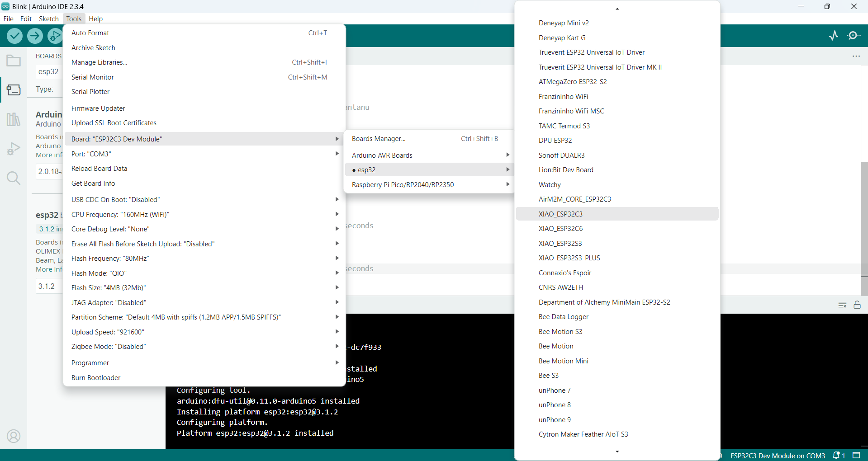Choose XIAO_ESP32S3 board

coord(617,243)
